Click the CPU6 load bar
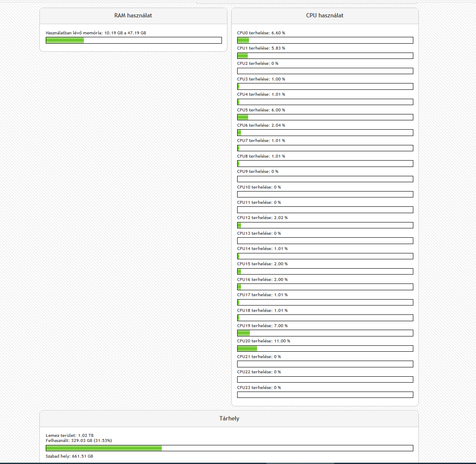Image resolution: width=476 pixels, height=464 pixels. (x=325, y=133)
